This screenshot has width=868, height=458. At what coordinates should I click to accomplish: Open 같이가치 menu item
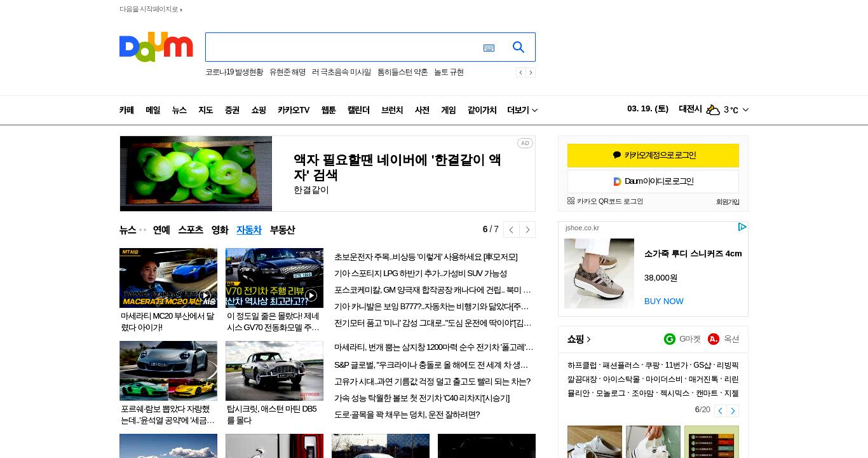point(482,110)
